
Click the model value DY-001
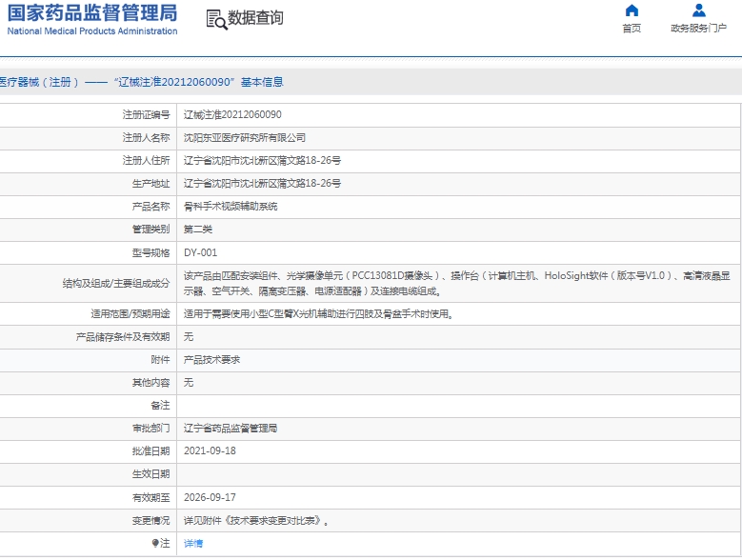(201, 252)
